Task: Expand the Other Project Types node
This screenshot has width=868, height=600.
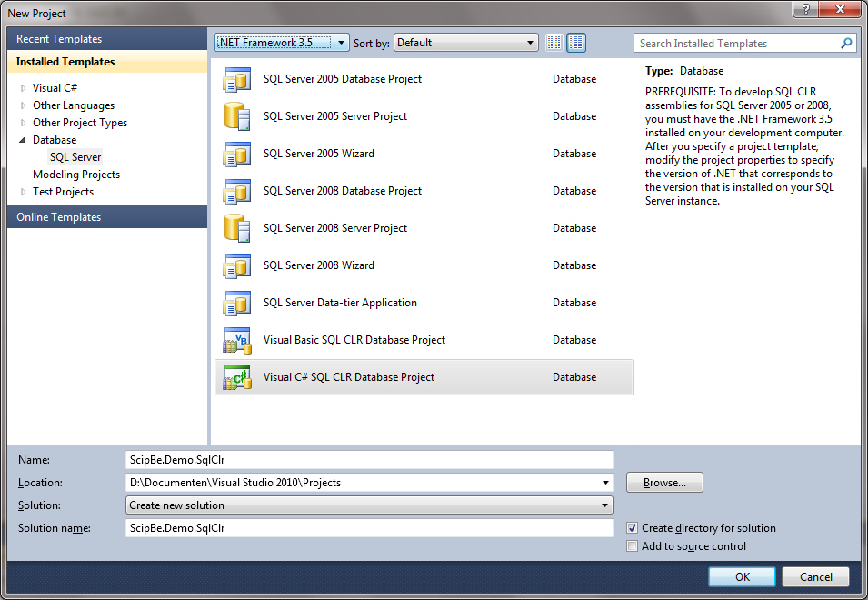Action: point(23,123)
